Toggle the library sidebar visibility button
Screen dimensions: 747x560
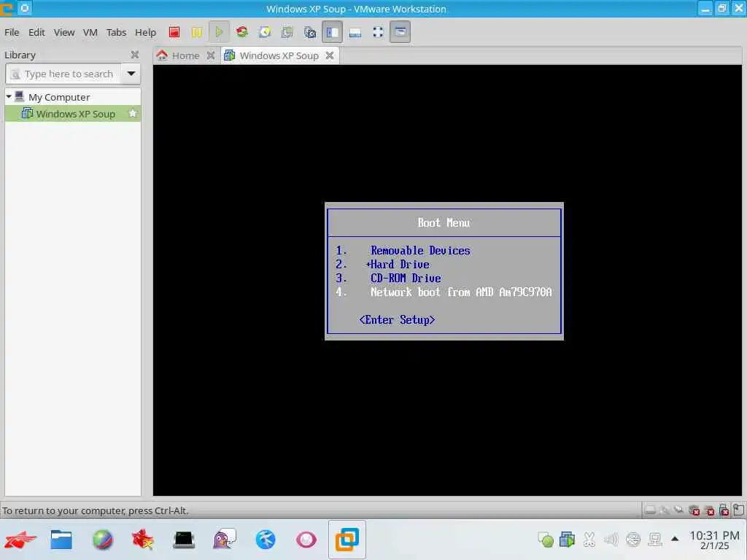tap(332, 32)
